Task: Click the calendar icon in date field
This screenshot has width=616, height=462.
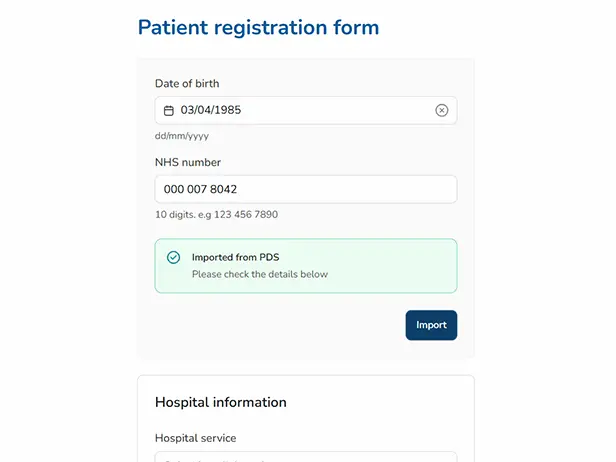Action: point(169,111)
